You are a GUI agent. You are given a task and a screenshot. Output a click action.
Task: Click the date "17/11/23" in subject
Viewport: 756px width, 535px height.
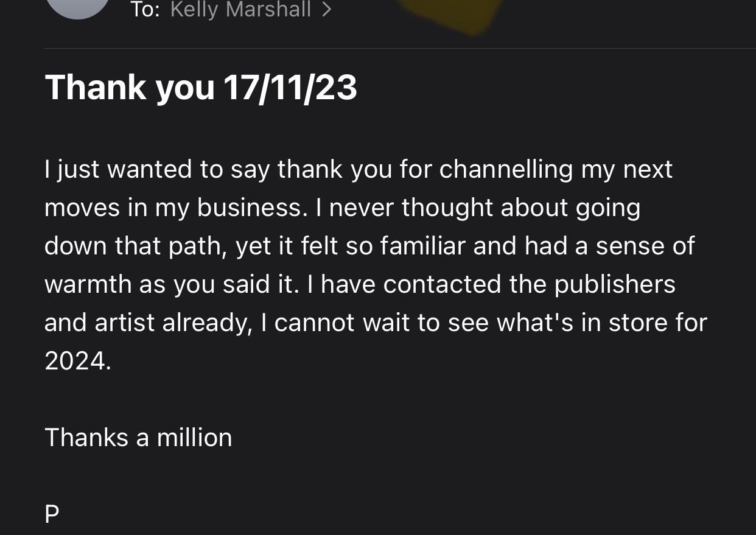290,87
